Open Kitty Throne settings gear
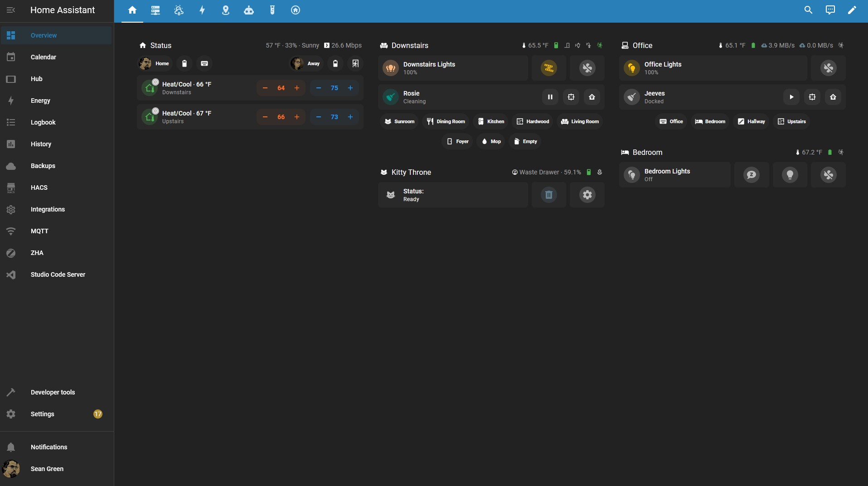This screenshot has width=868, height=486. 587,195
